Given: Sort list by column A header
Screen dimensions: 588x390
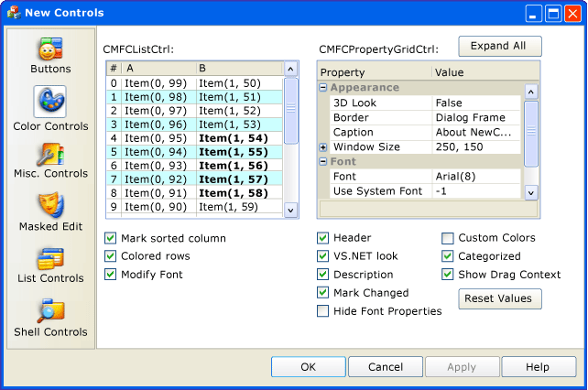Looking at the screenshot, I should point(159,69).
